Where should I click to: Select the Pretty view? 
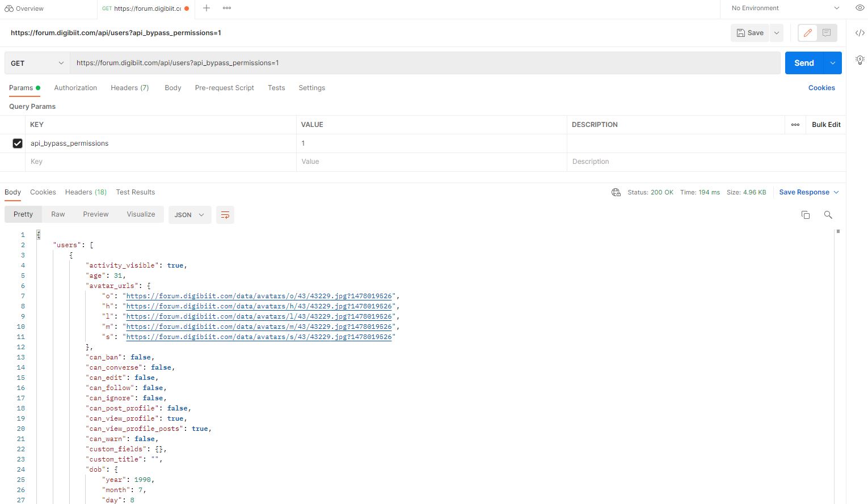23,214
